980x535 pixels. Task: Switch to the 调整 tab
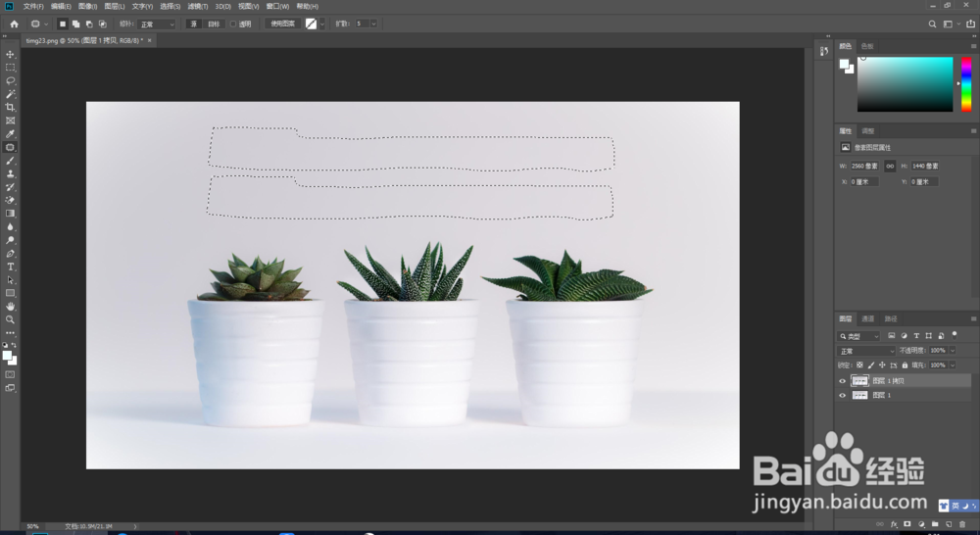(868, 131)
